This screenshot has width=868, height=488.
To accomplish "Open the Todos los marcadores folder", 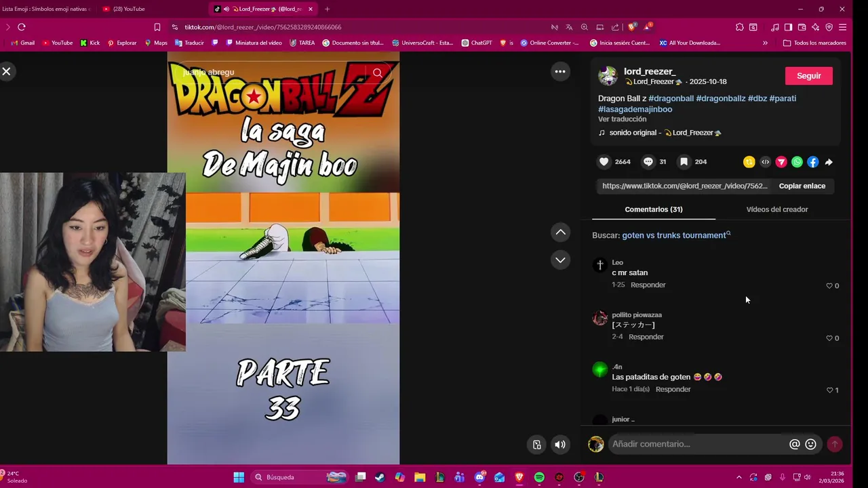I will point(814,43).
